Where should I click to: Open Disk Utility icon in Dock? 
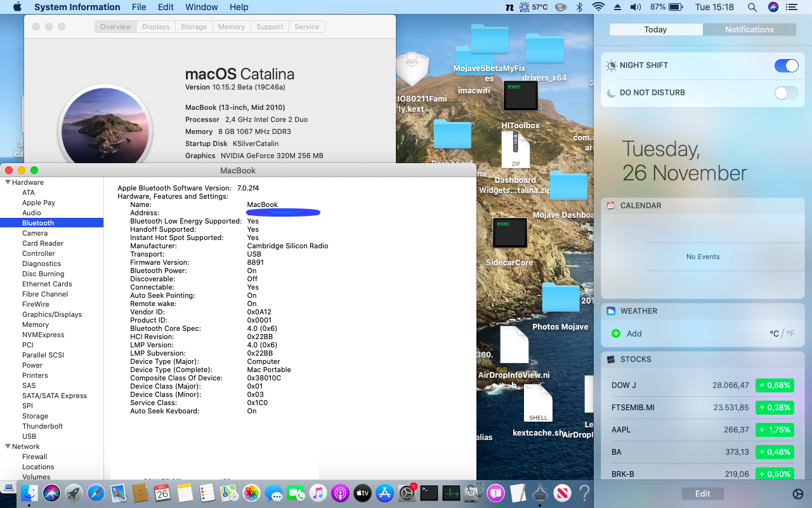pos(473,493)
